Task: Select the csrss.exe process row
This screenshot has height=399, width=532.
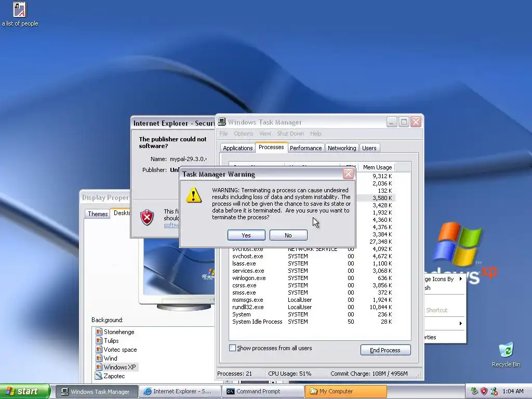Action: click(312, 285)
